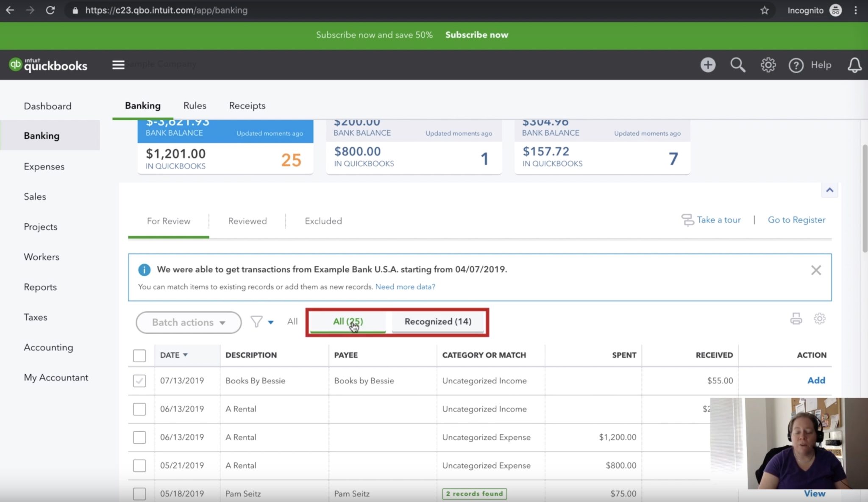Open Expenses in the left sidebar

(x=44, y=166)
